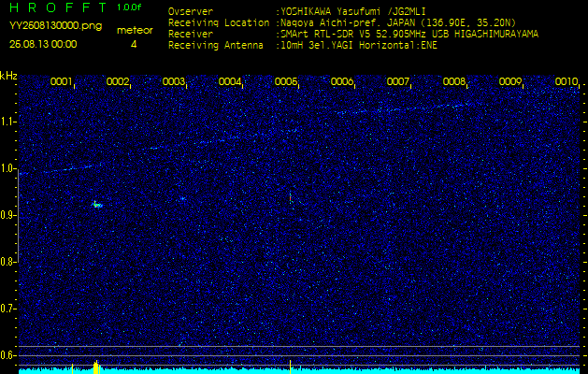Click time marker 0005

tap(286, 81)
